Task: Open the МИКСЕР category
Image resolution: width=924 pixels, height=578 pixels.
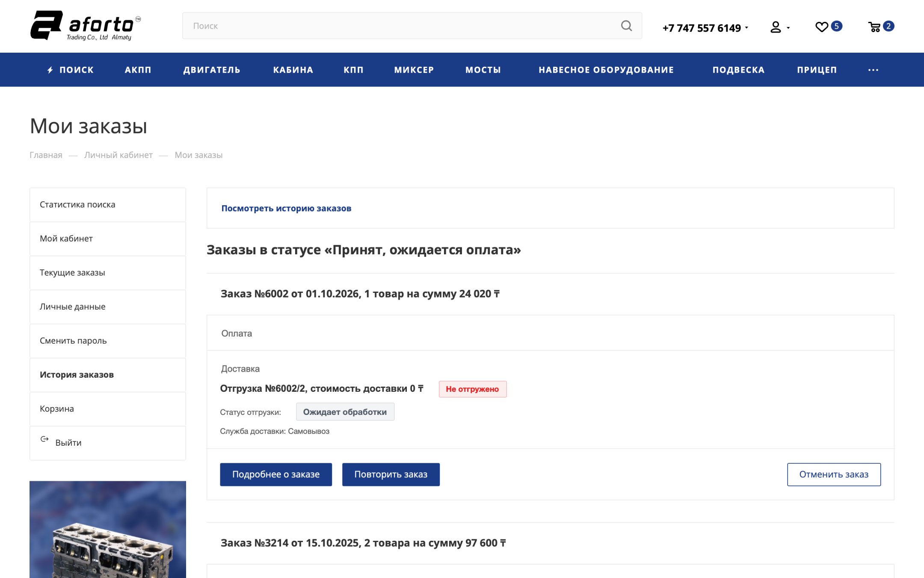Action: coord(414,70)
